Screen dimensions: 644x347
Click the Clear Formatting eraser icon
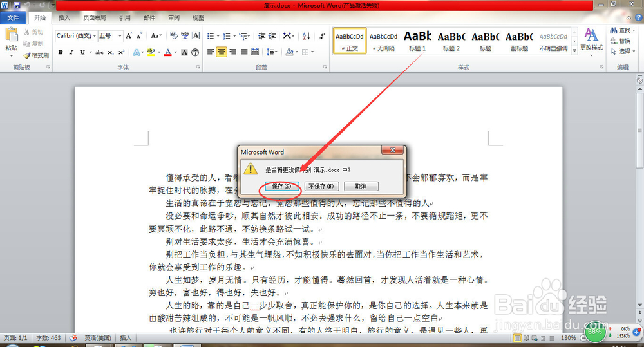point(174,35)
